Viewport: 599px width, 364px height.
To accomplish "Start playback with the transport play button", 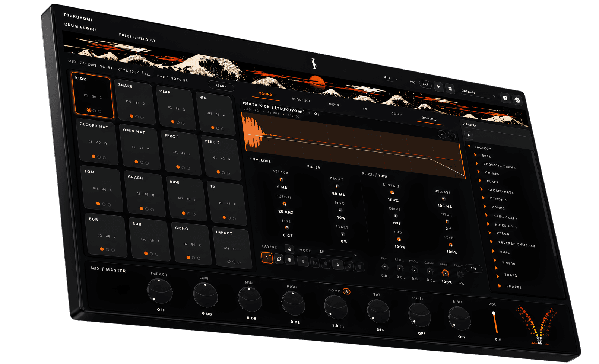I will [438, 87].
